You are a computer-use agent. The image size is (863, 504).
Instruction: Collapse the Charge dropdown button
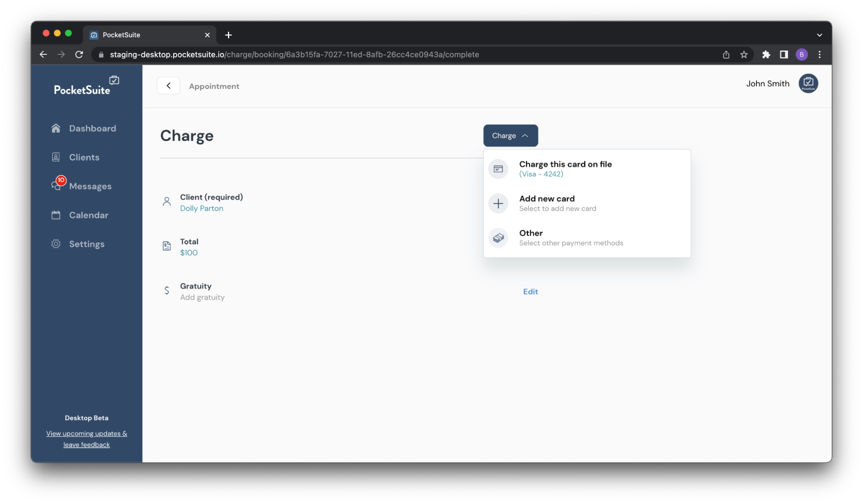coord(510,135)
